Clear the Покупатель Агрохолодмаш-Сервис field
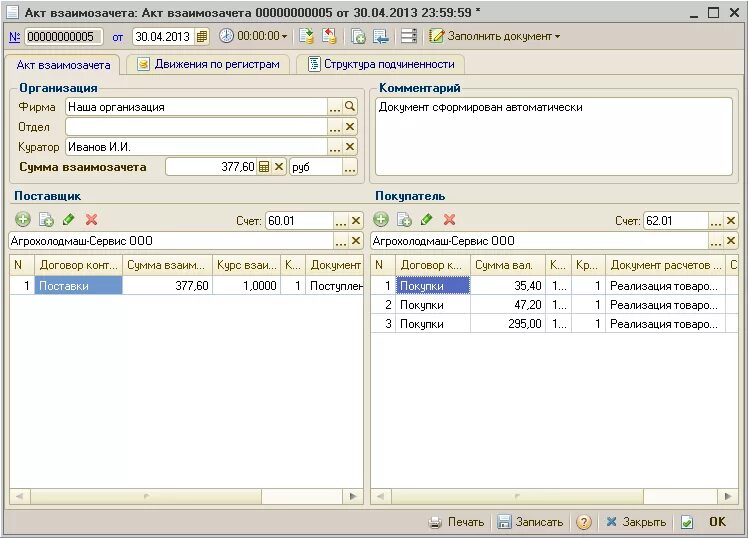This screenshot has height=538, width=748. pyautogui.click(x=731, y=241)
